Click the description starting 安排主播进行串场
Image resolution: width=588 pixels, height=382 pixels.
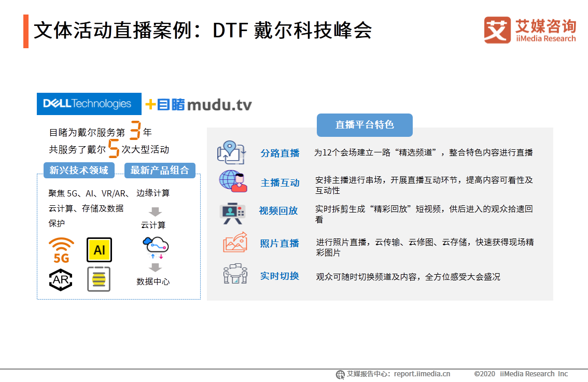tap(424, 185)
